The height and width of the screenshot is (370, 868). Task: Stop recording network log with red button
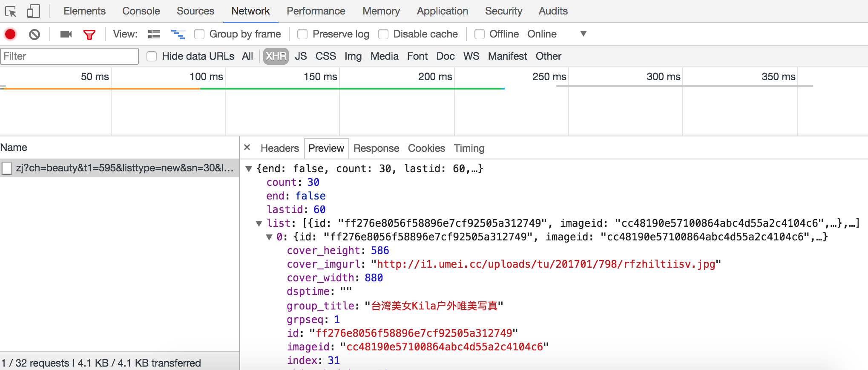(10, 34)
